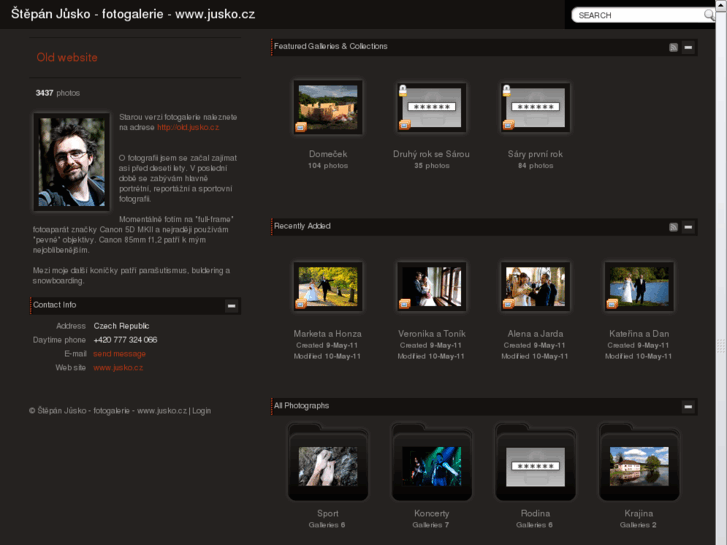Click the search input field
The width and height of the screenshot is (727, 545).
click(640, 15)
